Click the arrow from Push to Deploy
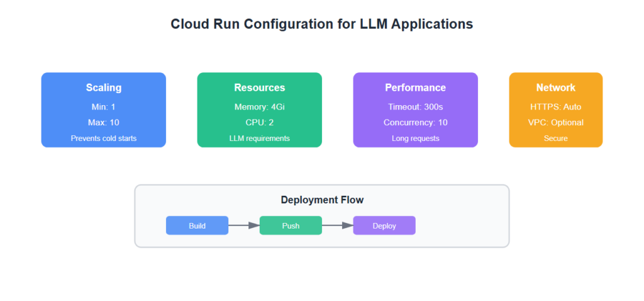This screenshot has height=301, width=644. point(337,225)
